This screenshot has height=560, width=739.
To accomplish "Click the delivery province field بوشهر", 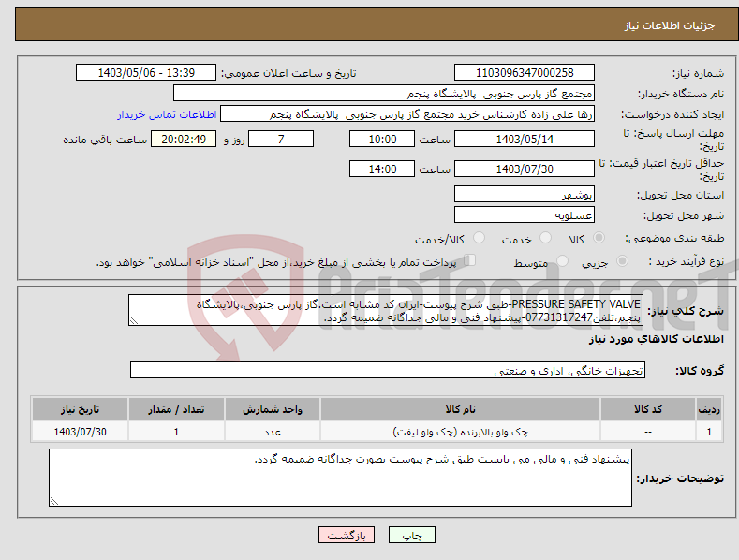I will (x=525, y=194).
